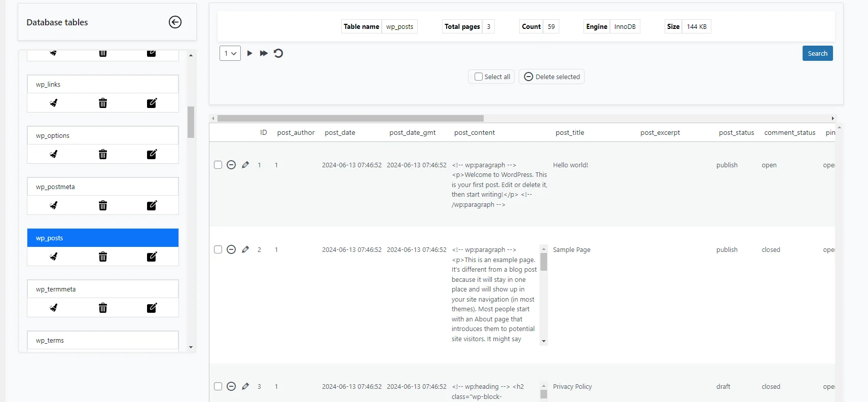Edit the Sample Page row with pencil icon
This screenshot has height=402, width=868.
(245, 249)
